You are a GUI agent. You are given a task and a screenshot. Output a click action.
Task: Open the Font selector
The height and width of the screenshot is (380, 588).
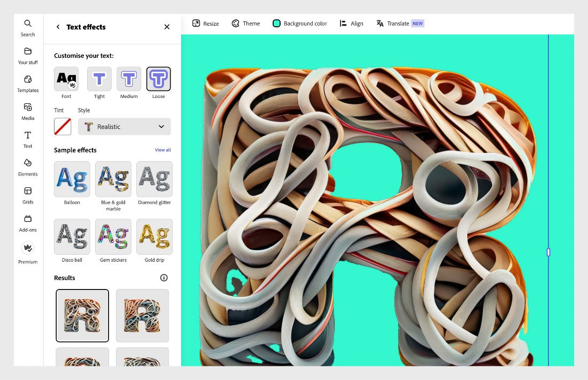tap(66, 79)
